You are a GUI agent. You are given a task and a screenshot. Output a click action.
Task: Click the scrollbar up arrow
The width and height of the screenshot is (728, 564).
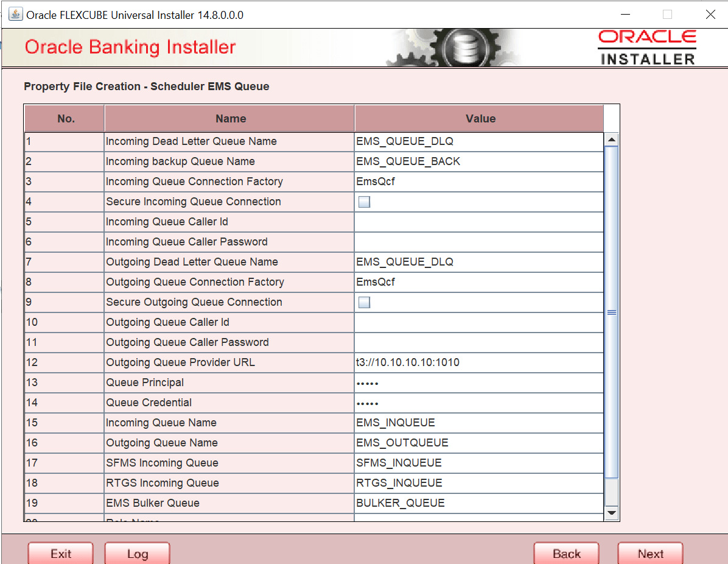tap(612, 139)
